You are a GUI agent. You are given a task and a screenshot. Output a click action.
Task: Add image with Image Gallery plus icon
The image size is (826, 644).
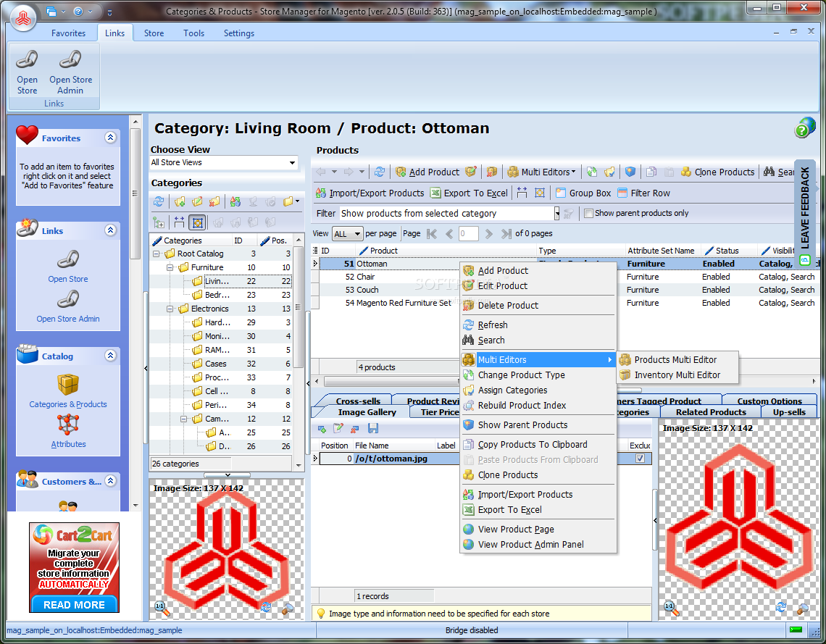(x=322, y=429)
